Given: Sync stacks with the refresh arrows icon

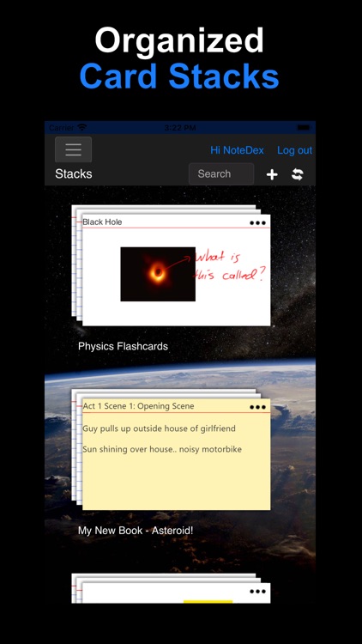Looking at the screenshot, I should [297, 174].
